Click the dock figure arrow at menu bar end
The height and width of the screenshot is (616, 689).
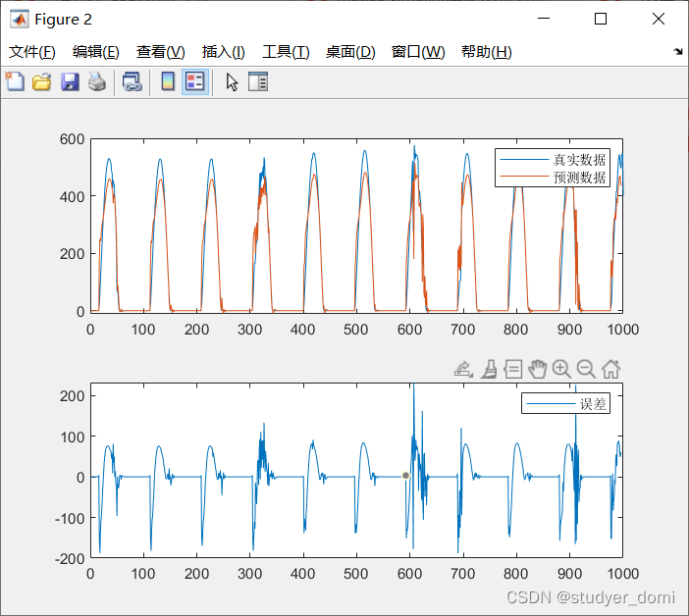[678, 52]
